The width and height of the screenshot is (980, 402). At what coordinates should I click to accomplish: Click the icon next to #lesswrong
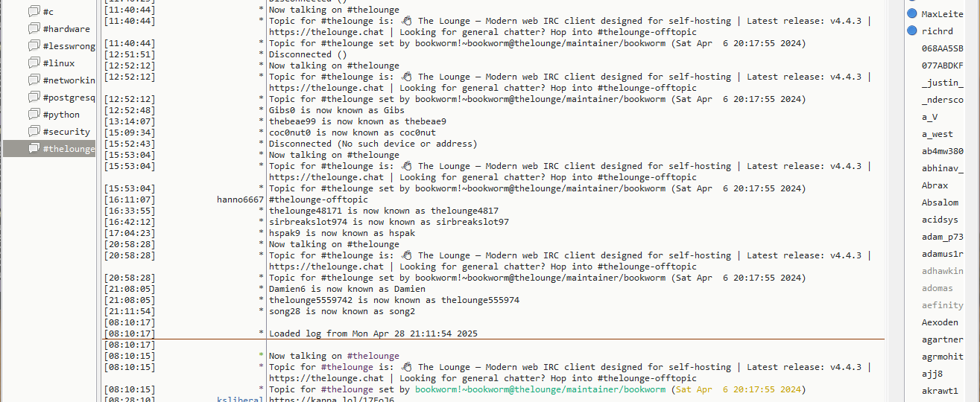(34, 46)
